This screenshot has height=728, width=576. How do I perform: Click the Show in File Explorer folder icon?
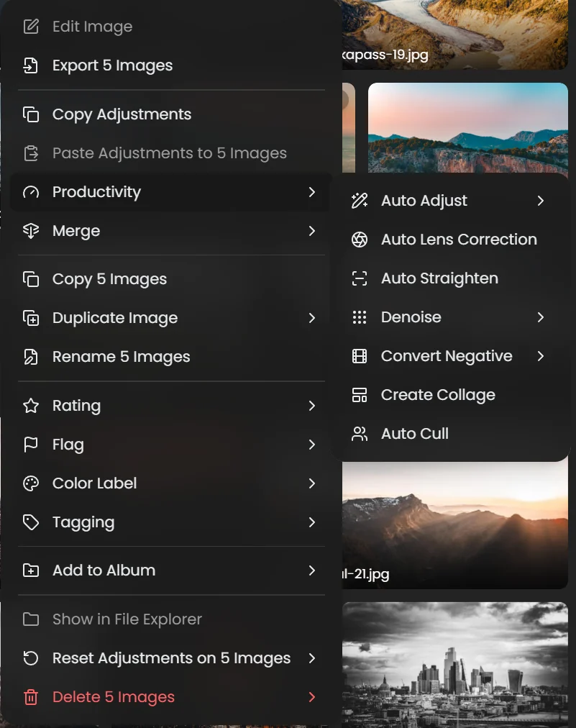pos(31,619)
